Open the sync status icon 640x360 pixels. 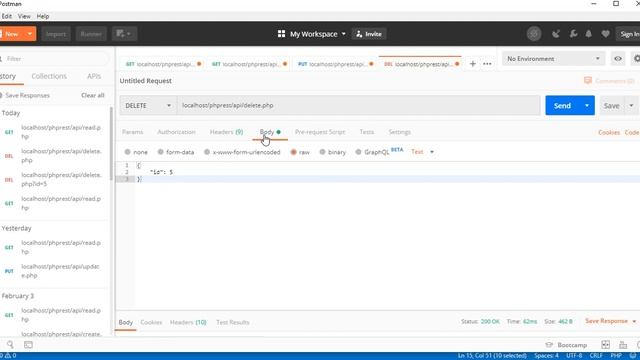[534, 34]
